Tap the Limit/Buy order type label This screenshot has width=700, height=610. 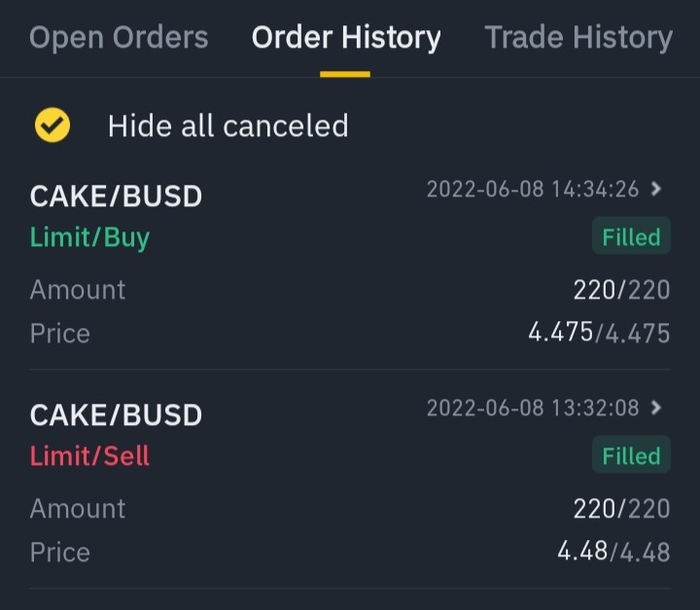pos(89,237)
